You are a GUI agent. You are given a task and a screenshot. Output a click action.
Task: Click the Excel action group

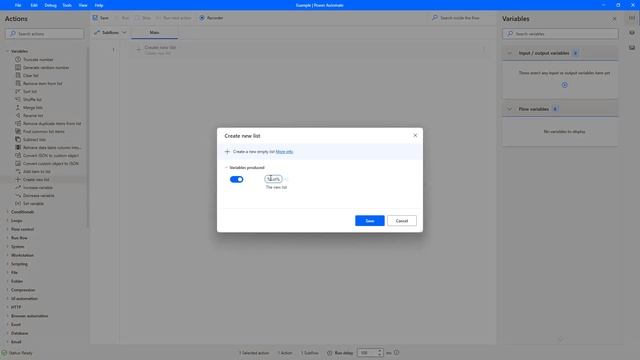(x=16, y=324)
